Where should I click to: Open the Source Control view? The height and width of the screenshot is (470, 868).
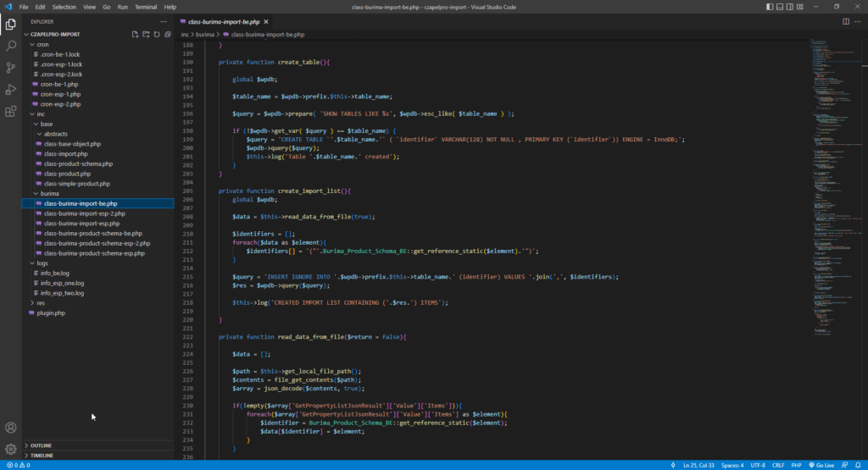pyautogui.click(x=10, y=68)
